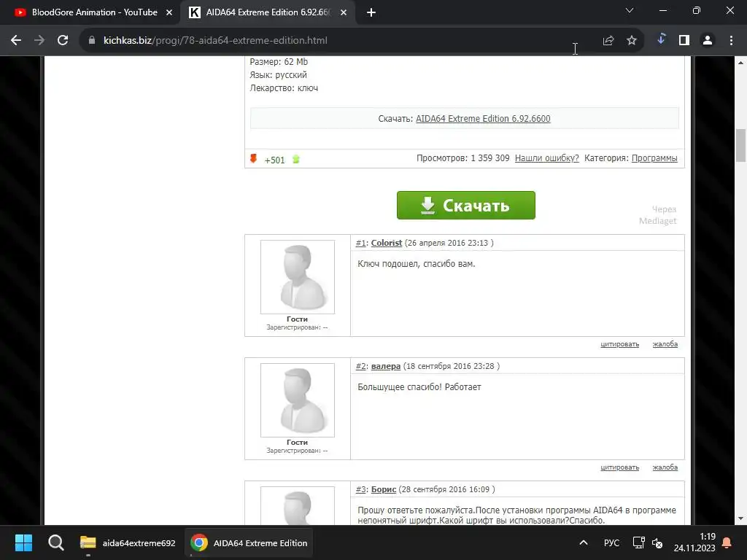Change the РУС input language
The width and height of the screenshot is (747, 560).
tap(612, 542)
